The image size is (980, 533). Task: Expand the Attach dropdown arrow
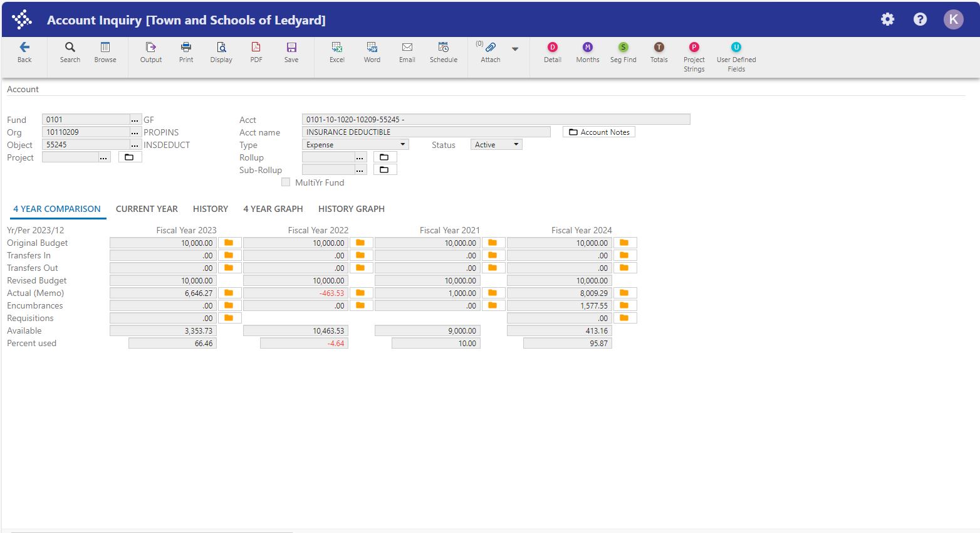coord(515,49)
